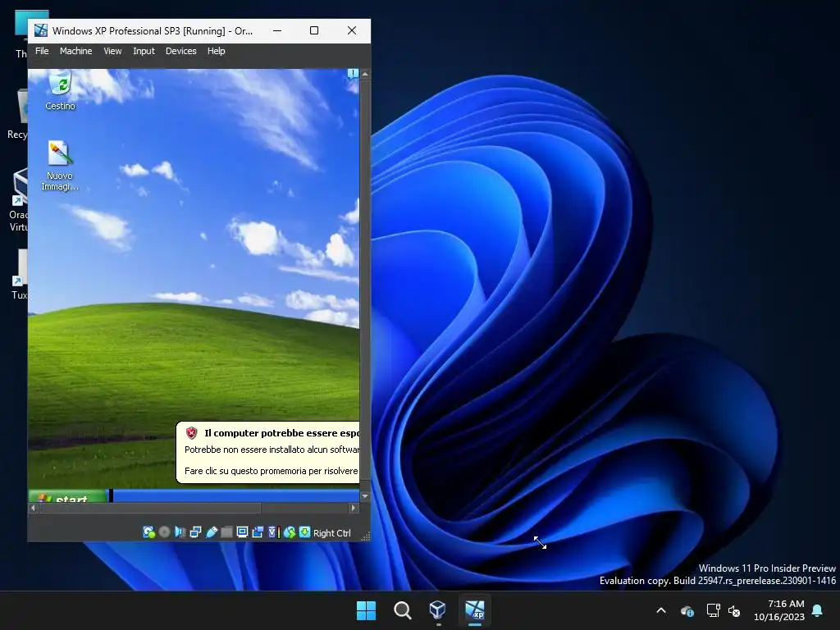Open the VirtualBox notification center icon
This screenshot has height=630, width=840.
[x=353, y=74]
